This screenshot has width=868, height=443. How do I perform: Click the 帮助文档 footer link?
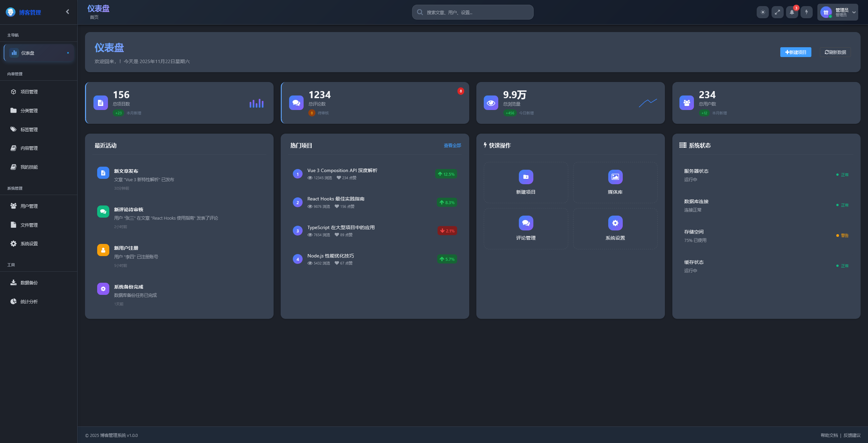pos(829,435)
